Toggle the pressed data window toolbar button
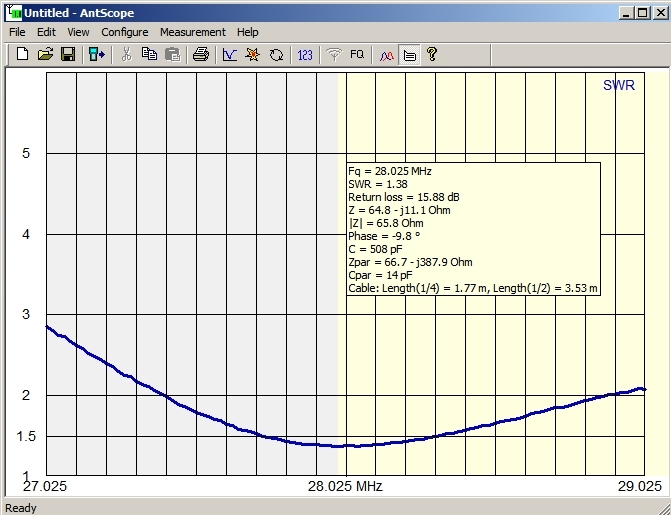Image resolution: width=671 pixels, height=515 pixels. coord(409,55)
